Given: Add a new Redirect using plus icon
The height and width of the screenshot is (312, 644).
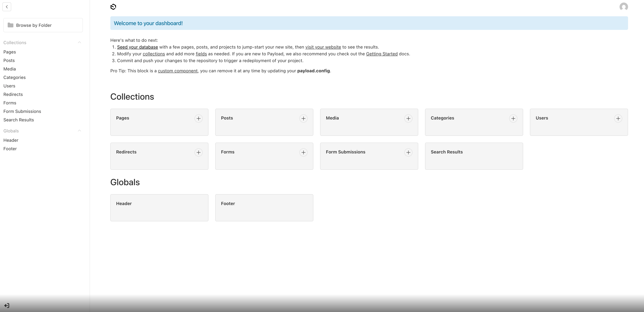Looking at the screenshot, I should [x=198, y=152].
